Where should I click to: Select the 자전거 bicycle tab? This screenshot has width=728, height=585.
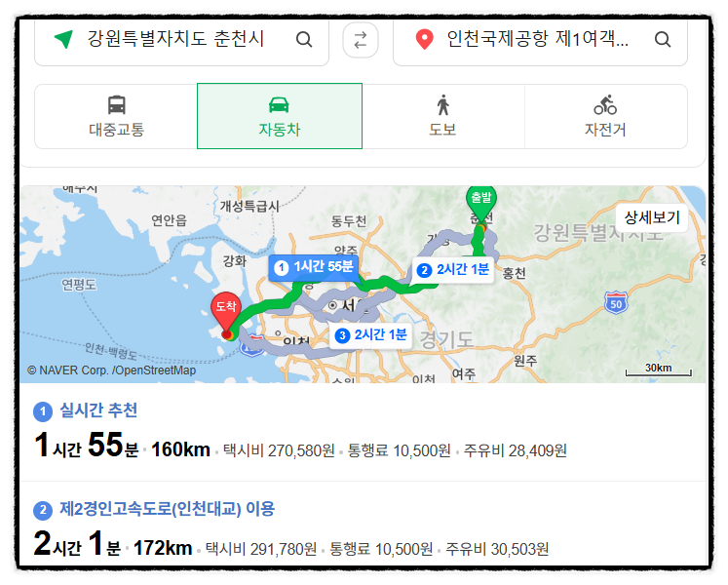pyautogui.click(x=605, y=116)
